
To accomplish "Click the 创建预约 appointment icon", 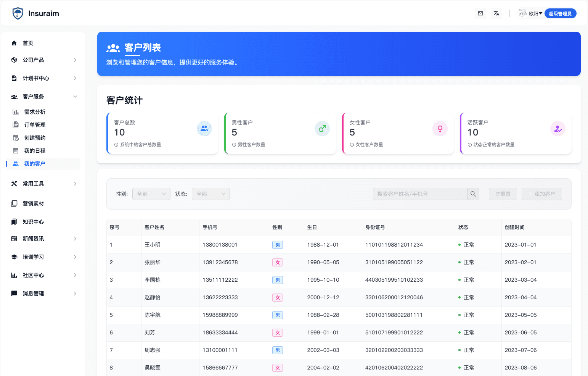I will (15, 137).
